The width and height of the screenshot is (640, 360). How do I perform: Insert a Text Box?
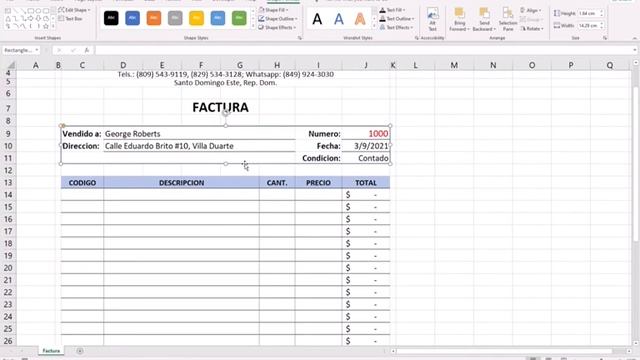click(x=70, y=18)
